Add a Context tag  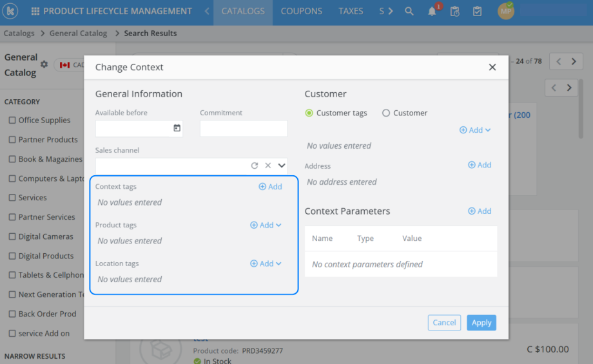coord(271,187)
